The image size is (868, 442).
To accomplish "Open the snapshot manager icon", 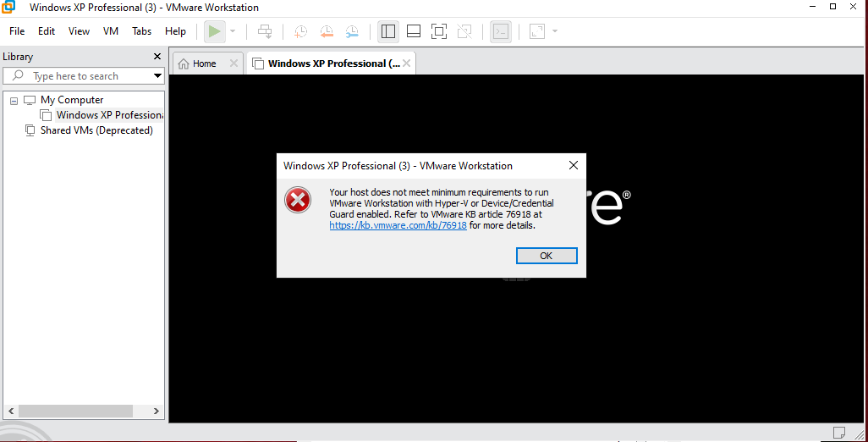I will coord(352,31).
